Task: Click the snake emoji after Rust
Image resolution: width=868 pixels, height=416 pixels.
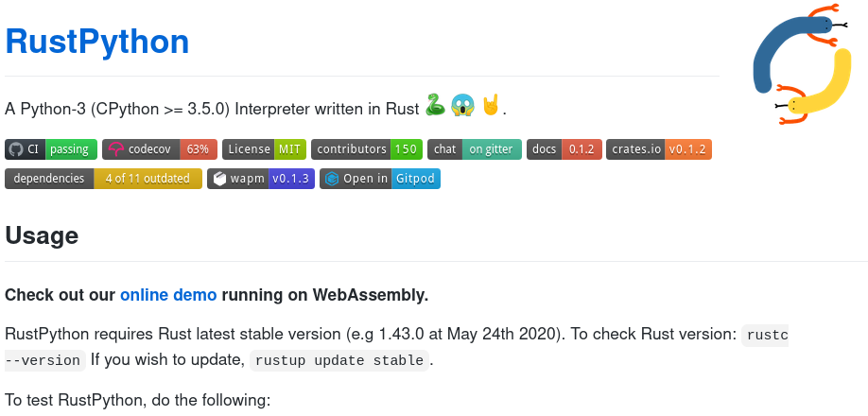Action: (435, 105)
